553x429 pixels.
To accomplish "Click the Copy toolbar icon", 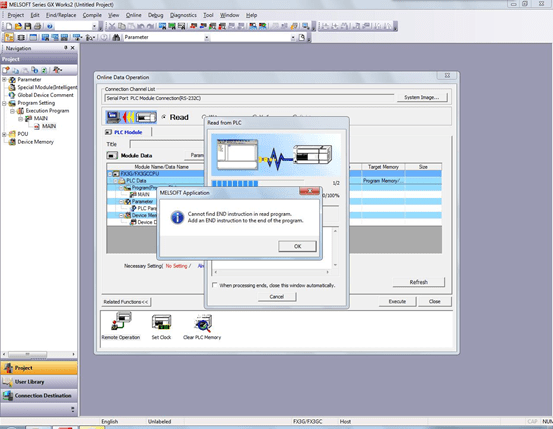I will point(122,26).
